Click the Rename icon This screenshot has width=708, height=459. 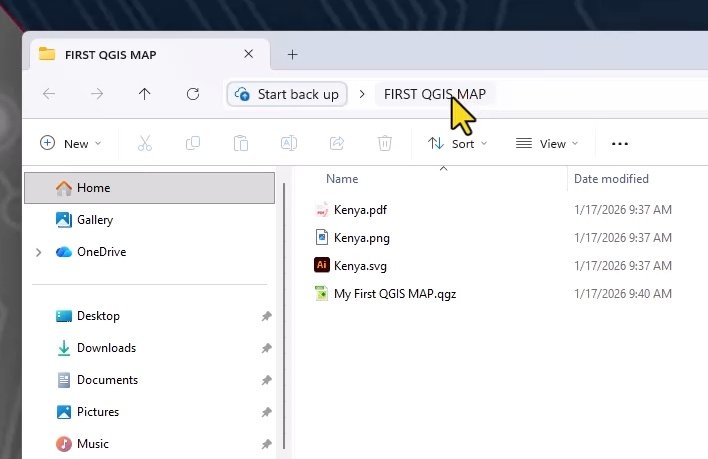(x=289, y=143)
